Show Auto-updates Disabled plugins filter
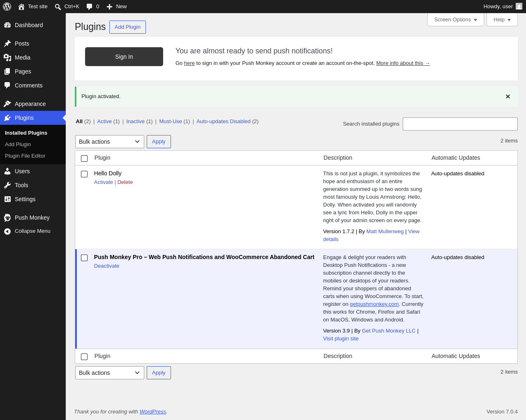Viewport: 526px width, 420px height. [x=224, y=122]
